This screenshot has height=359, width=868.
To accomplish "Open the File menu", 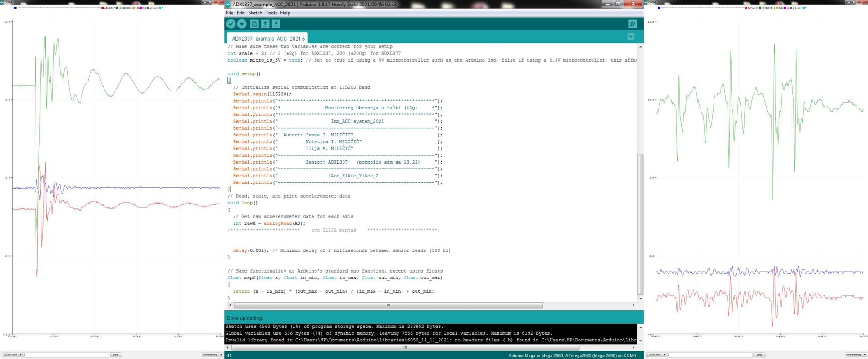I will tap(230, 13).
